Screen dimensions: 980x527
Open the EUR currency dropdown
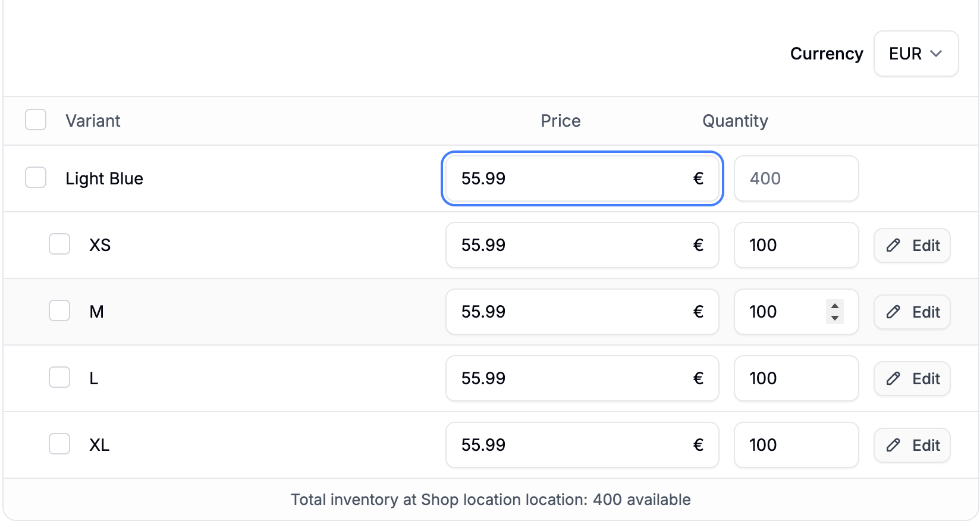(x=916, y=54)
